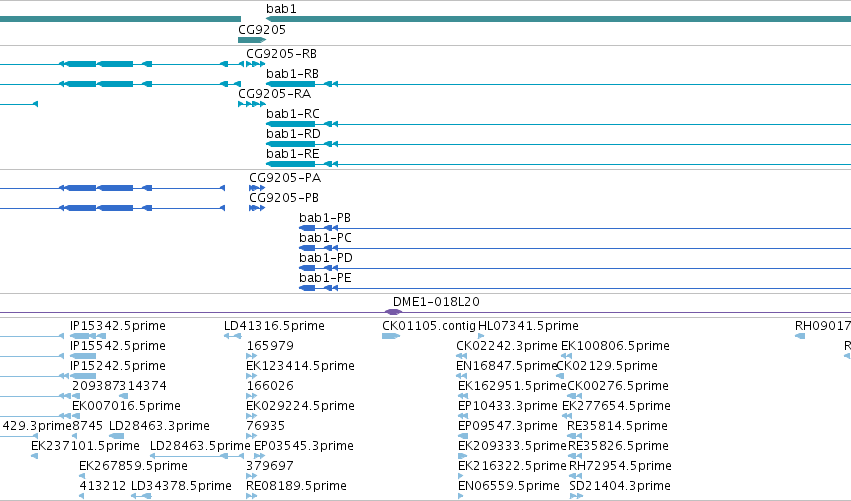Click the CK00276.5prime EST
This screenshot has width=851, height=501.
tap(618, 386)
